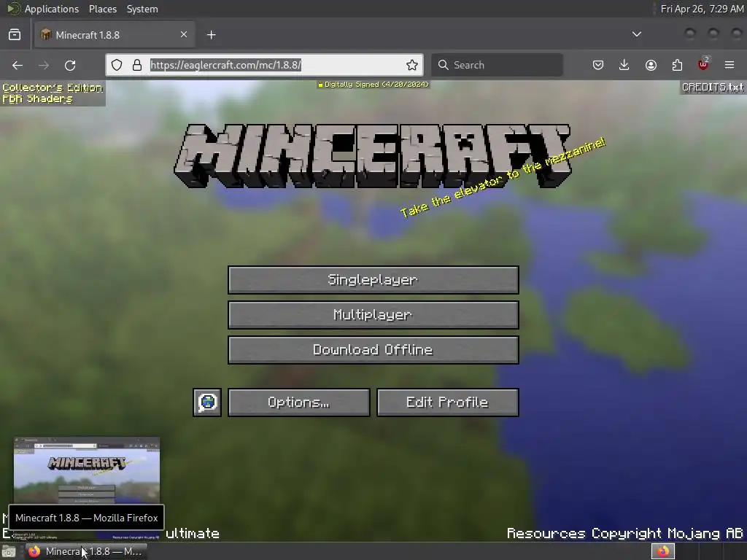Open the Firefox account icon
This screenshot has width=747, height=560.
651,65
